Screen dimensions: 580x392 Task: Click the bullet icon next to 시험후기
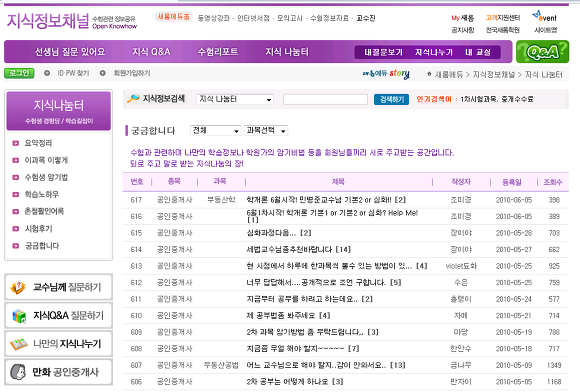tap(16, 229)
